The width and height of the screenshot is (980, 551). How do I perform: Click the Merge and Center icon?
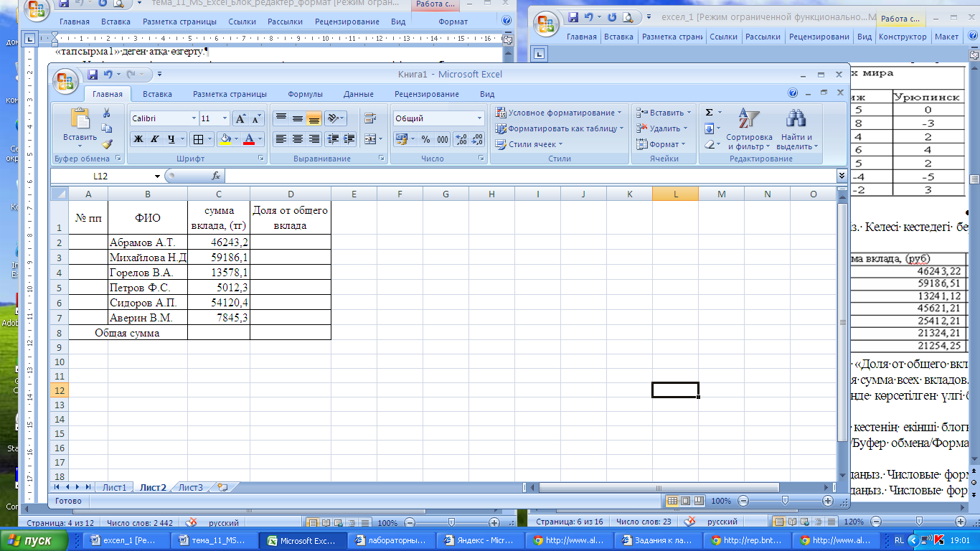[x=370, y=139]
